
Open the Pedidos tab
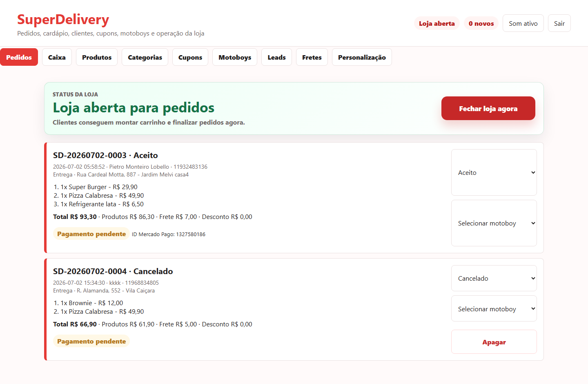tap(19, 57)
